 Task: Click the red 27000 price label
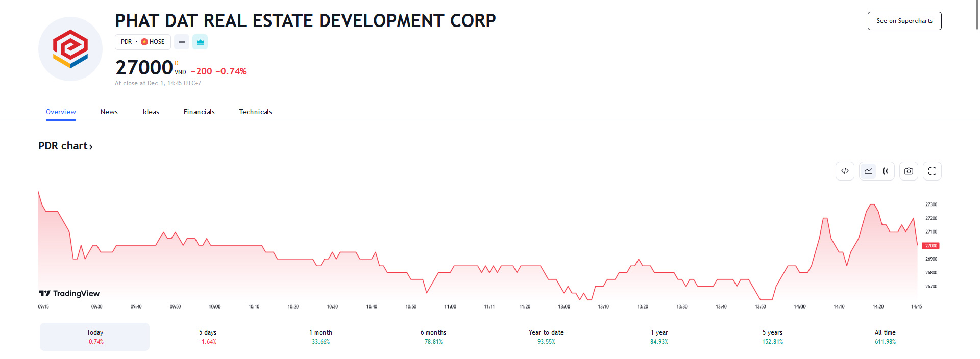click(930, 246)
